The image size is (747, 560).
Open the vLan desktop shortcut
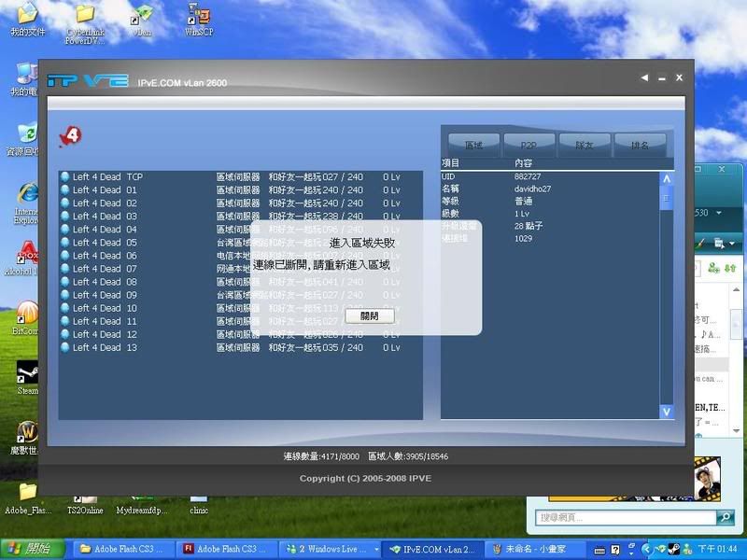(x=142, y=16)
